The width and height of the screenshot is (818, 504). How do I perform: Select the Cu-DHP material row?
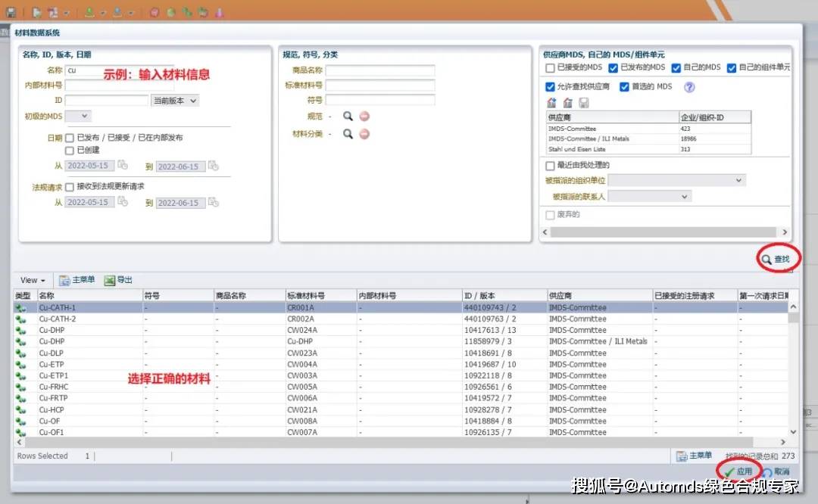tap(53, 330)
